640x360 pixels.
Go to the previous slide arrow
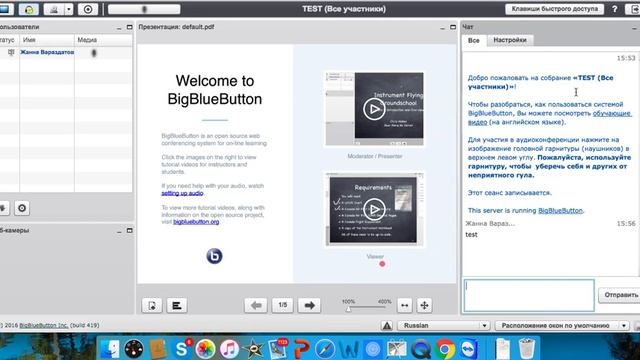tap(256, 305)
